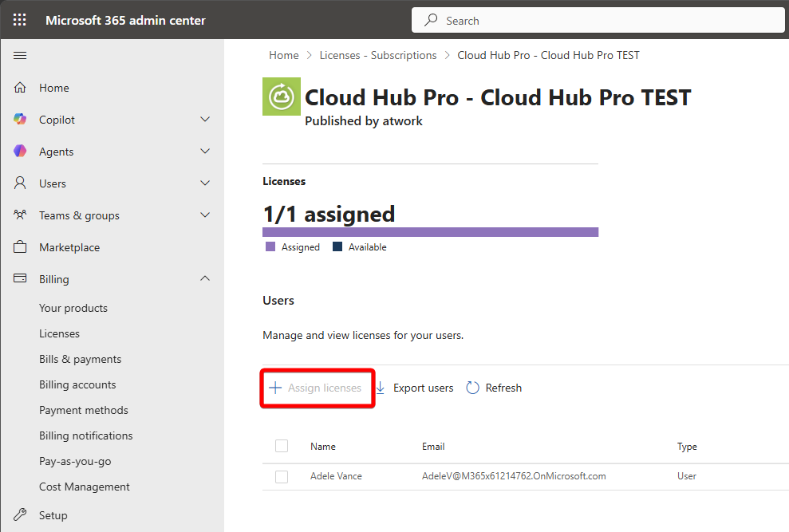Click the Teams & groups icon
Screen dimensions: 789x532
[20, 215]
